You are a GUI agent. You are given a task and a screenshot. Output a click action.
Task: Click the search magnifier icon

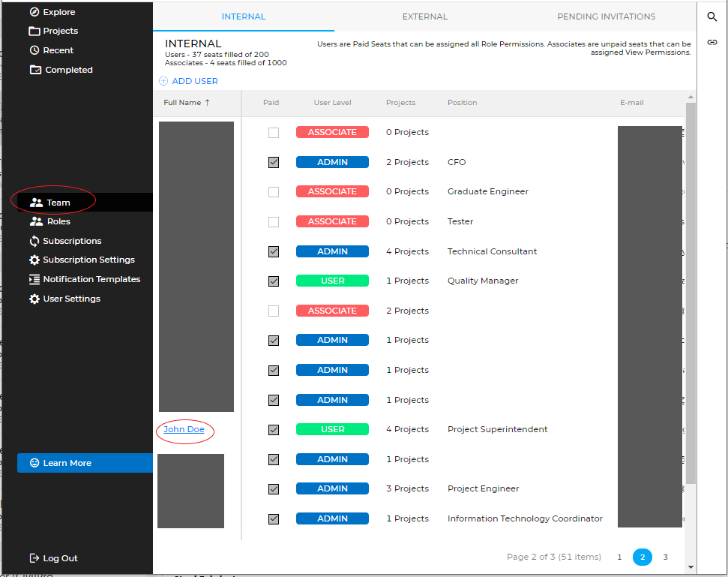coord(712,17)
